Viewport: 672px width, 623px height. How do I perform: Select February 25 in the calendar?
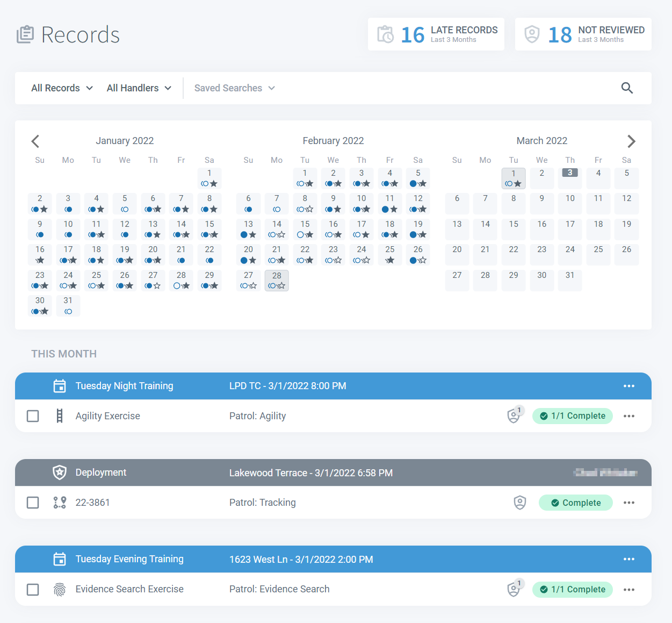[390, 255]
